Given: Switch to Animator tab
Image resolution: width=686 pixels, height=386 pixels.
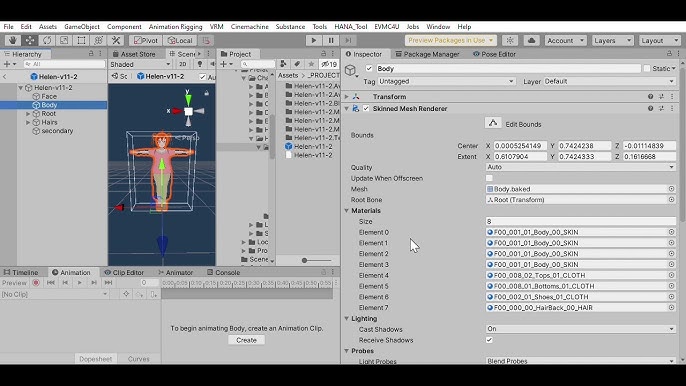Looking at the screenshot, I should (175, 272).
